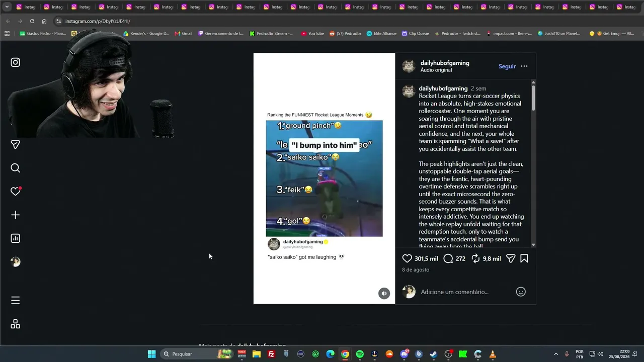Screen dimensions: 644x362
Task: Click the Áudio original link
Action: click(436, 70)
